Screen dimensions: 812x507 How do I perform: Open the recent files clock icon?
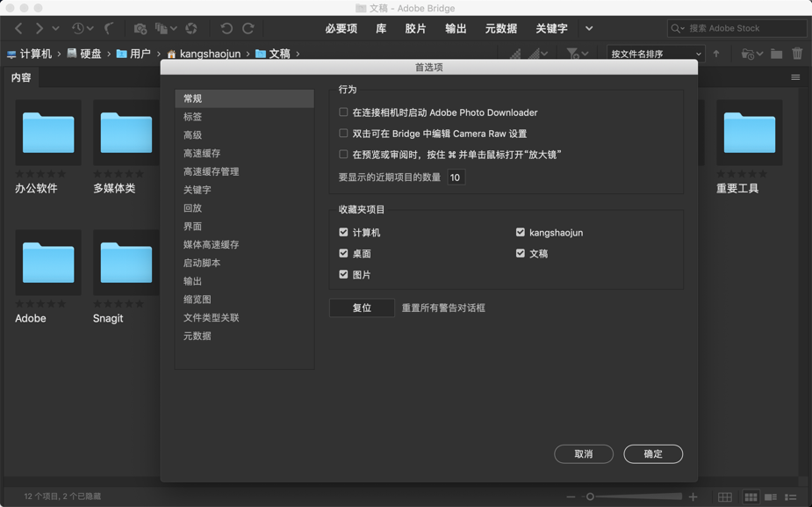tap(77, 28)
